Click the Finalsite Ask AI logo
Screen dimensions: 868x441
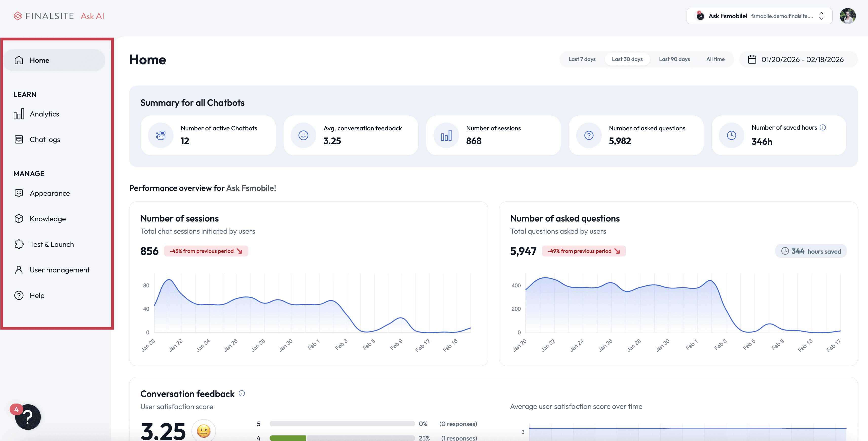(59, 16)
